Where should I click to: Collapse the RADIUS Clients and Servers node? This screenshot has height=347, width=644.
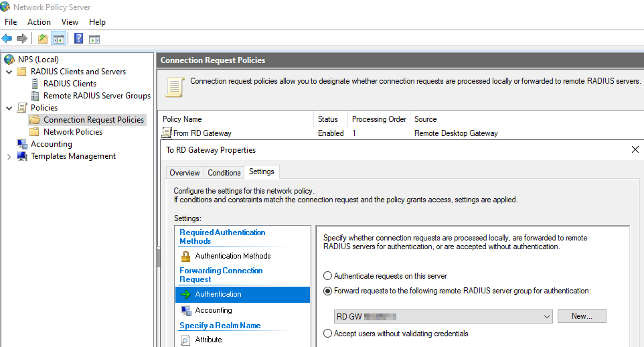point(9,72)
